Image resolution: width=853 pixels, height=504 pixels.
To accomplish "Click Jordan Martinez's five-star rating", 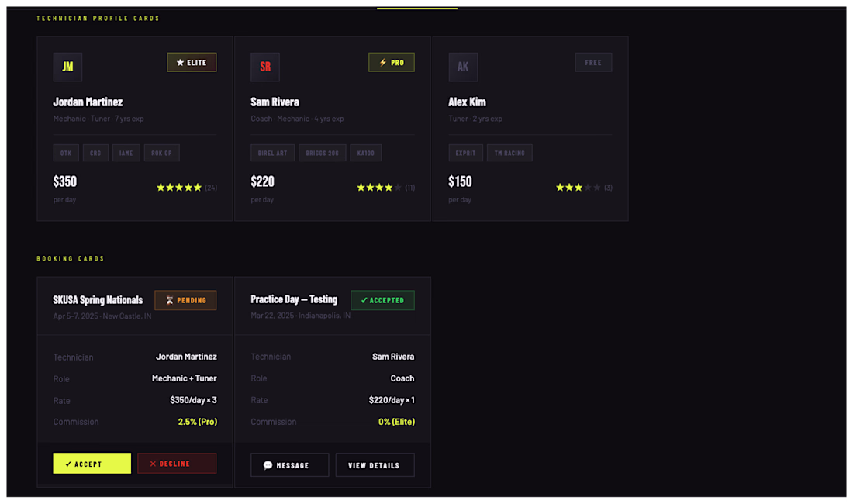I will 179,188.
